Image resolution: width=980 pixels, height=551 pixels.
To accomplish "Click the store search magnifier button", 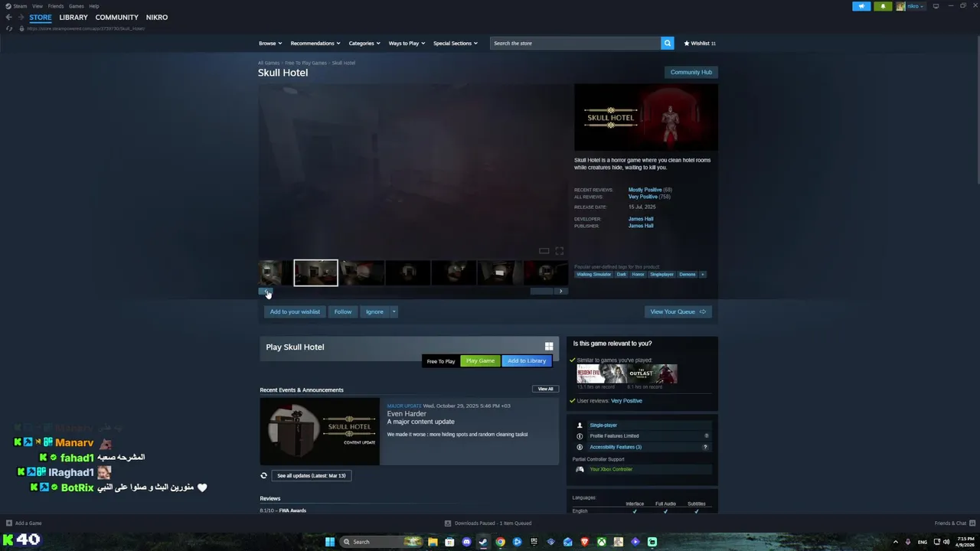I will click(x=667, y=43).
